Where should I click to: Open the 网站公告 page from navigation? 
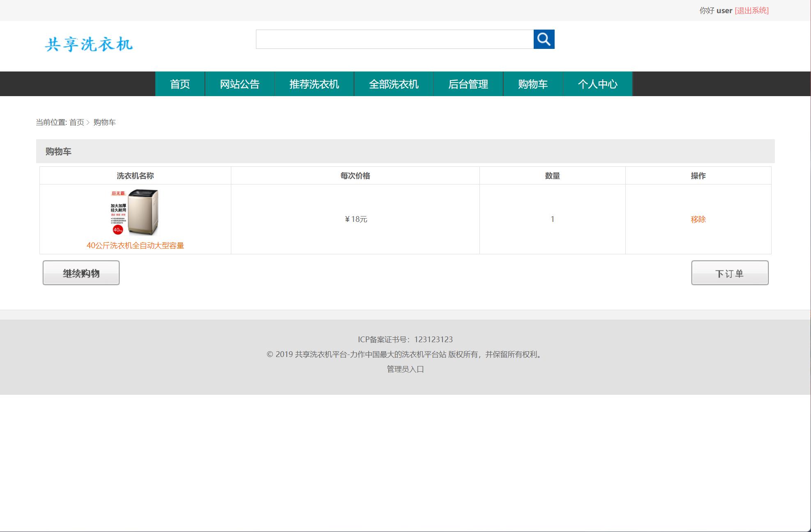pos(240,84)
